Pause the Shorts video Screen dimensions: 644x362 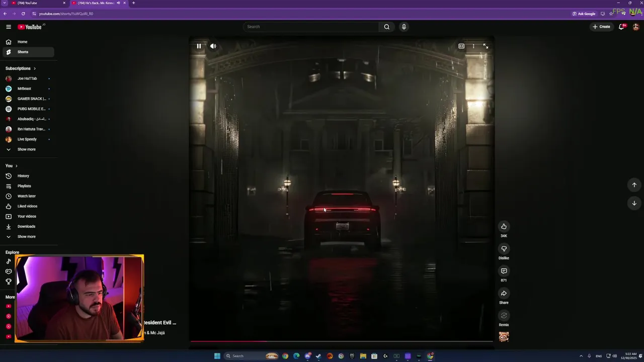(x=199, y=46)
